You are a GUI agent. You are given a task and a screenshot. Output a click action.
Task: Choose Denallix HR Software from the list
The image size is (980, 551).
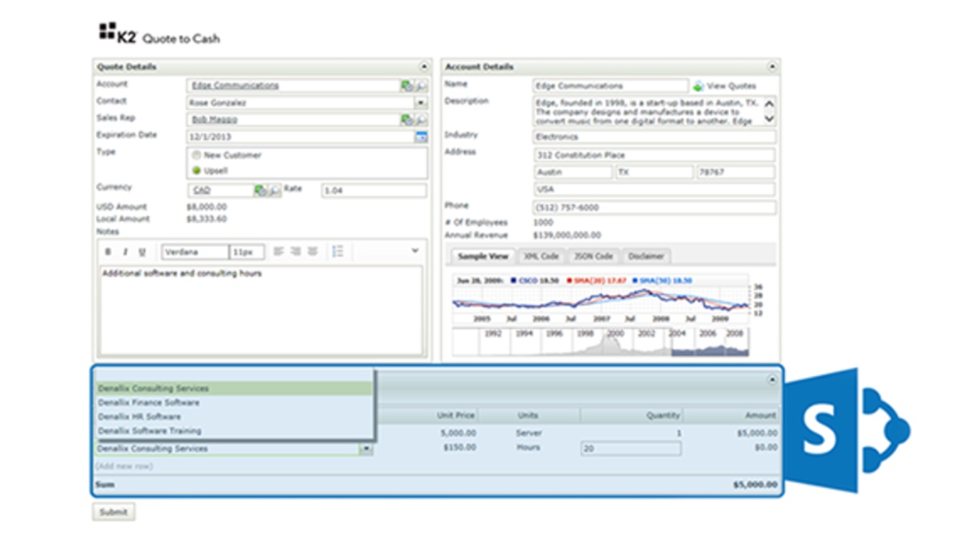pyautogui.click(x=234, y=417)
